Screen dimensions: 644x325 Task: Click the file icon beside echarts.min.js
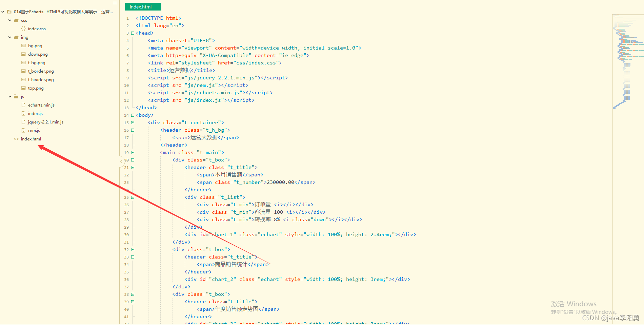[x=23, y=105]
